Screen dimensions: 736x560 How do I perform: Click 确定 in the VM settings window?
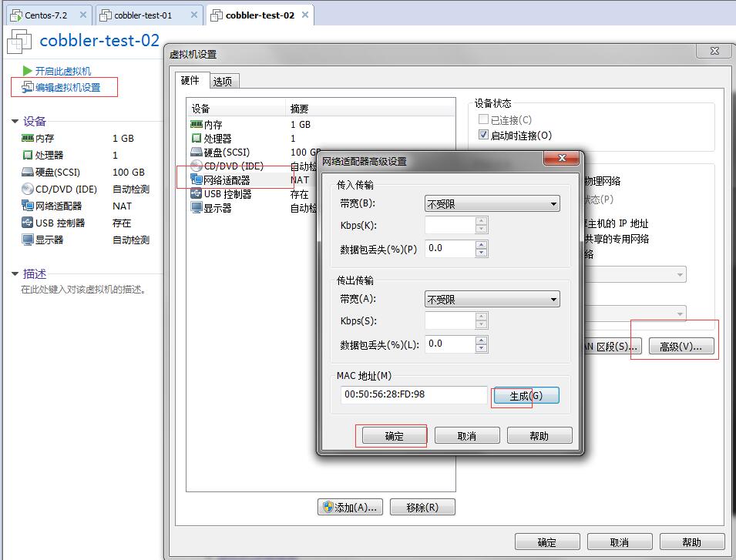pyautogui.click(x=547, y=542)
